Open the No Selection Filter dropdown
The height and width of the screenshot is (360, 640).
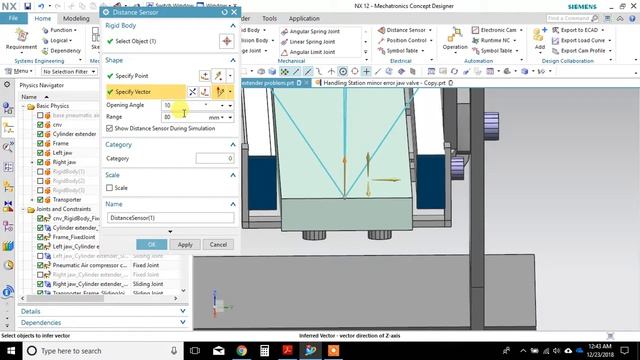point(69,71)
